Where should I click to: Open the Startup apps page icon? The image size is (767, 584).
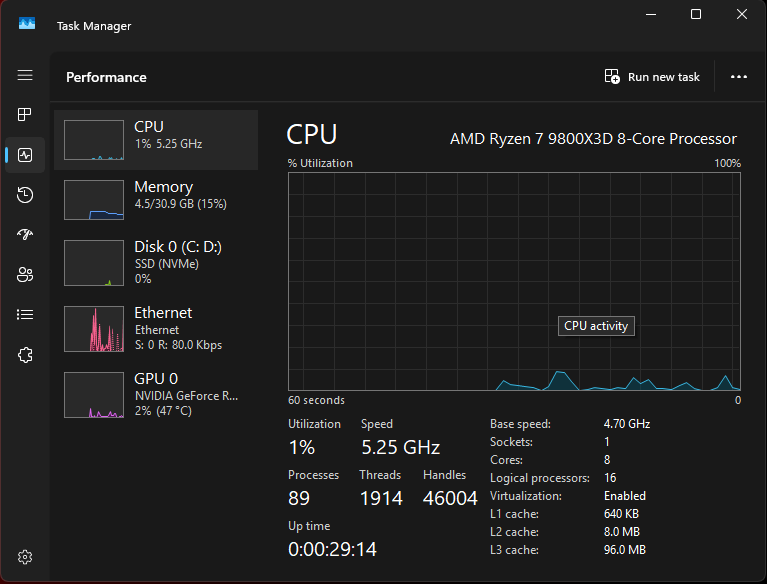pos(25,235)
